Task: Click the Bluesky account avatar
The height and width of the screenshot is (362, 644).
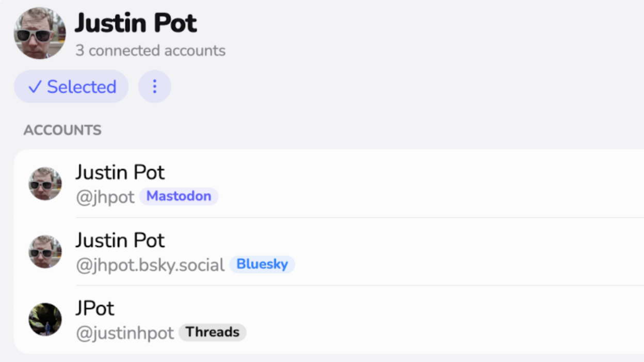Action: pyautogui.click(x=45, y=252)
